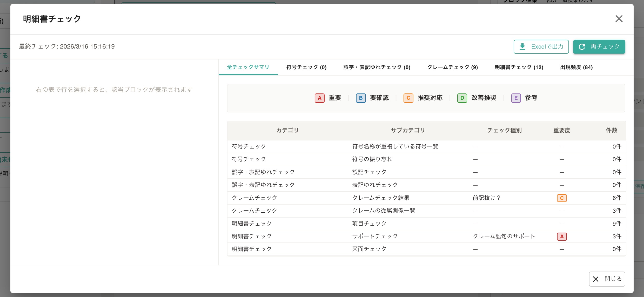Click the blue B 要確認 legend badge

361,98
